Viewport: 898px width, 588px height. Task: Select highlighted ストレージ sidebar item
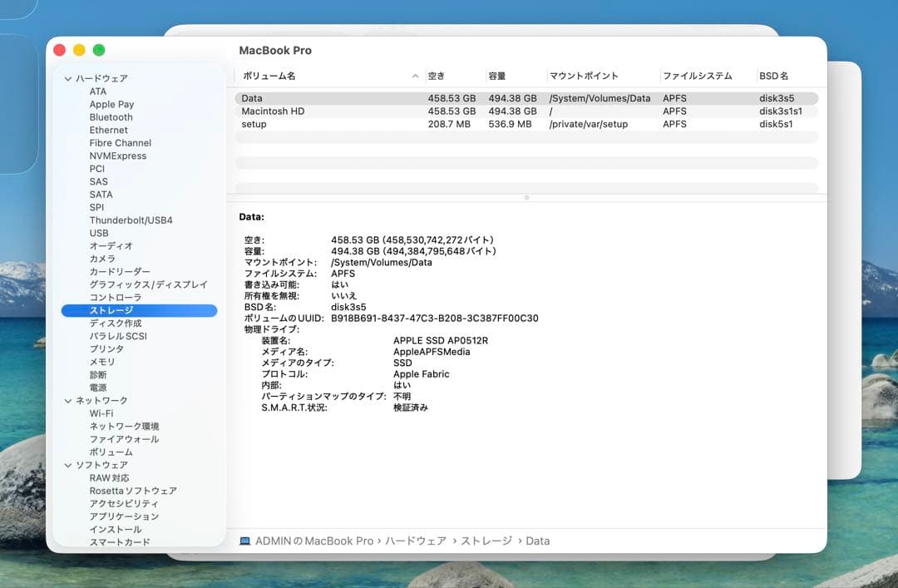(139, 310)
